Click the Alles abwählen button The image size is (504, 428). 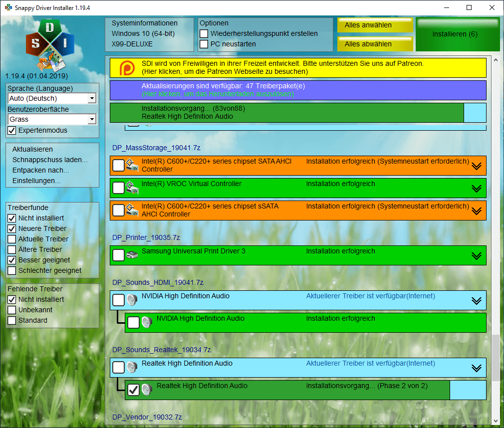[x=375, y=44]
